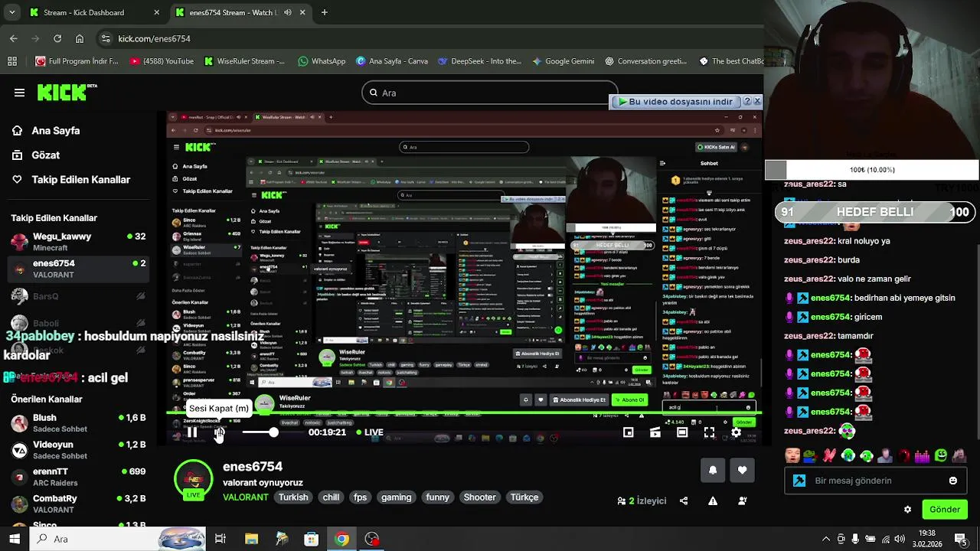The image size is (980, 551).
Task: Pause the stream video
Action: click(192, 433)
